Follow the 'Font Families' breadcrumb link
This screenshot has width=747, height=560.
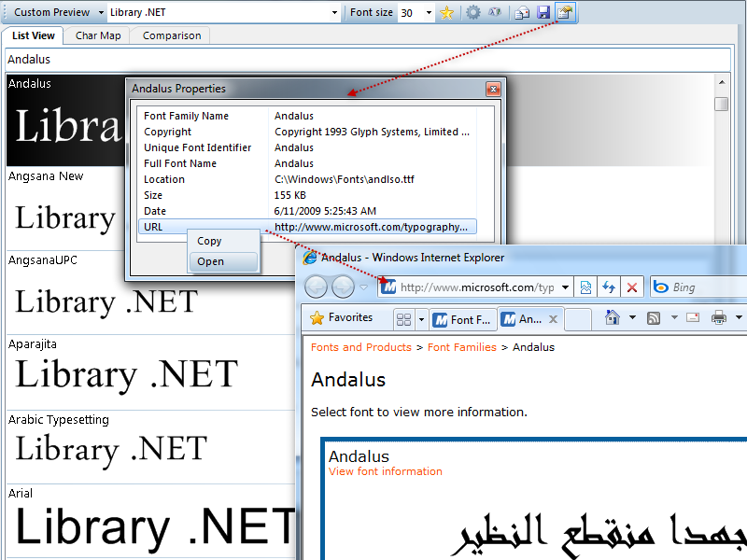(x=462, y=347)
